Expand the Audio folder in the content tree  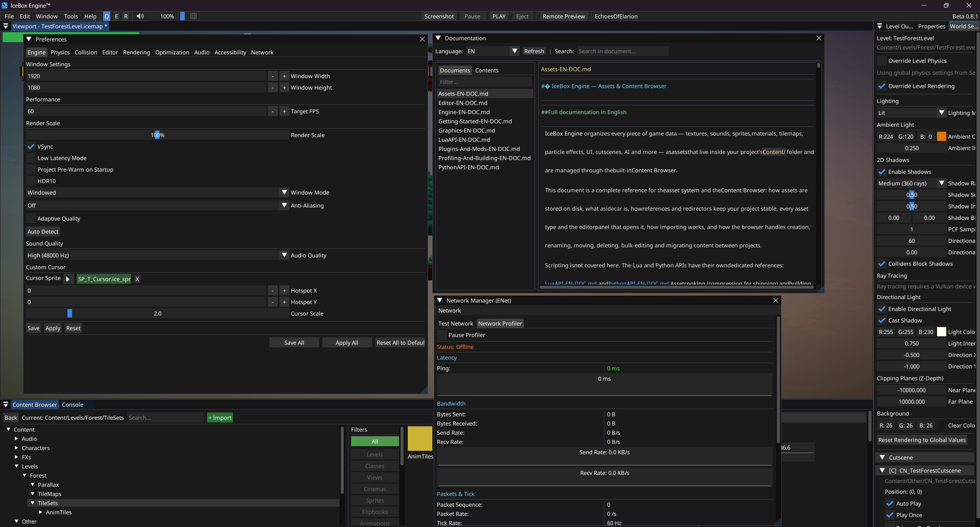16,439
